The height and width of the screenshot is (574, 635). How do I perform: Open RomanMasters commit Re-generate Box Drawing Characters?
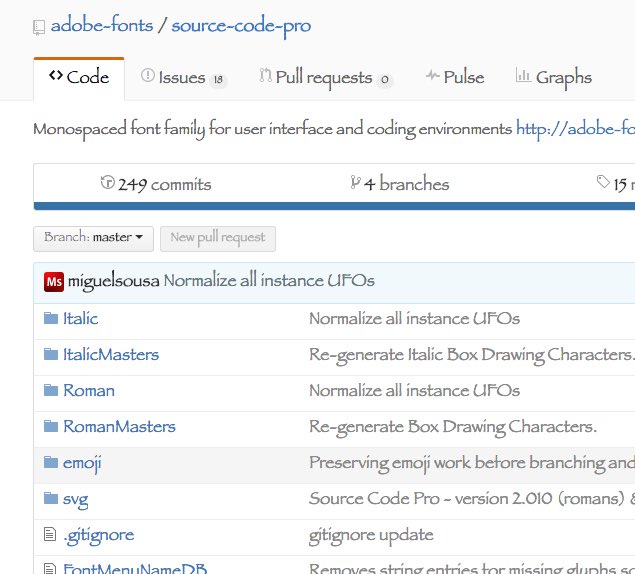453,427
